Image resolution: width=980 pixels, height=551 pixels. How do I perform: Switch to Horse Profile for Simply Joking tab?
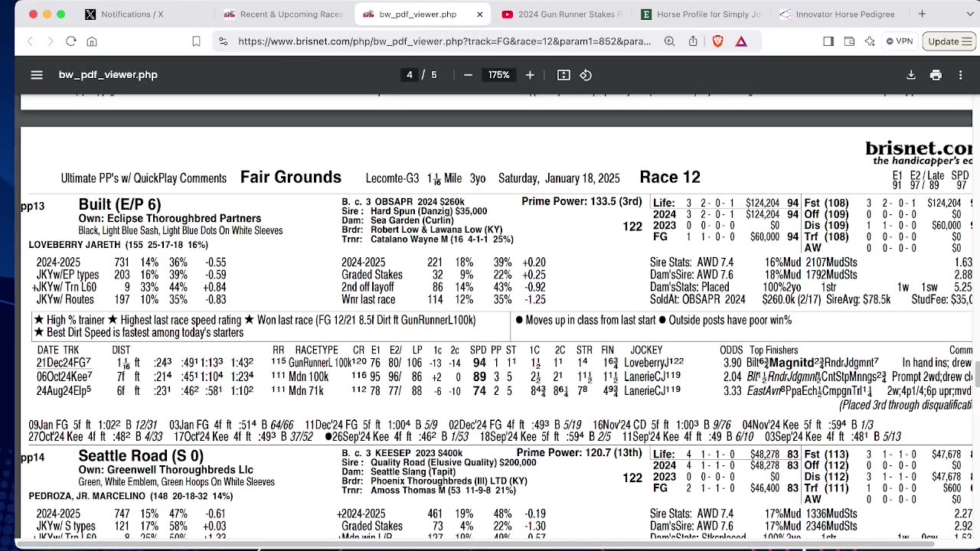point(701,14)
